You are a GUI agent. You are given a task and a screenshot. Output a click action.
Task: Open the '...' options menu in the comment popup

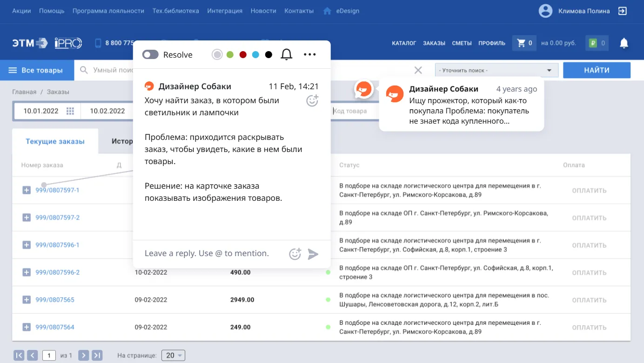[309, 54]
